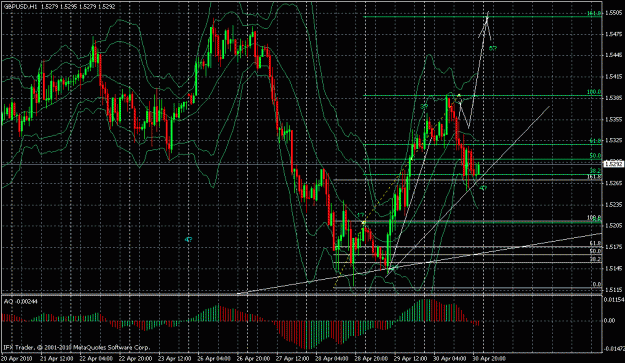Click price axis label 1.5415
Image resolution: width=625 pixels, height=363 pixels.
614,77
